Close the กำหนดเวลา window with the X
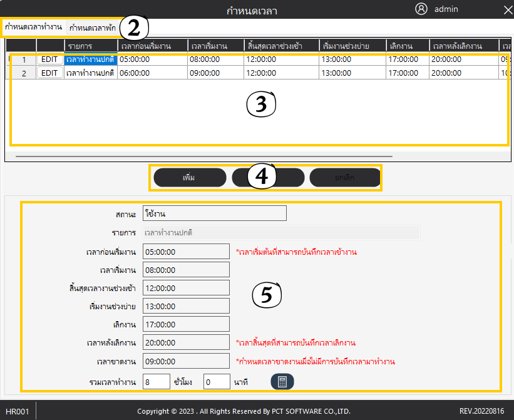 (508, 10)
